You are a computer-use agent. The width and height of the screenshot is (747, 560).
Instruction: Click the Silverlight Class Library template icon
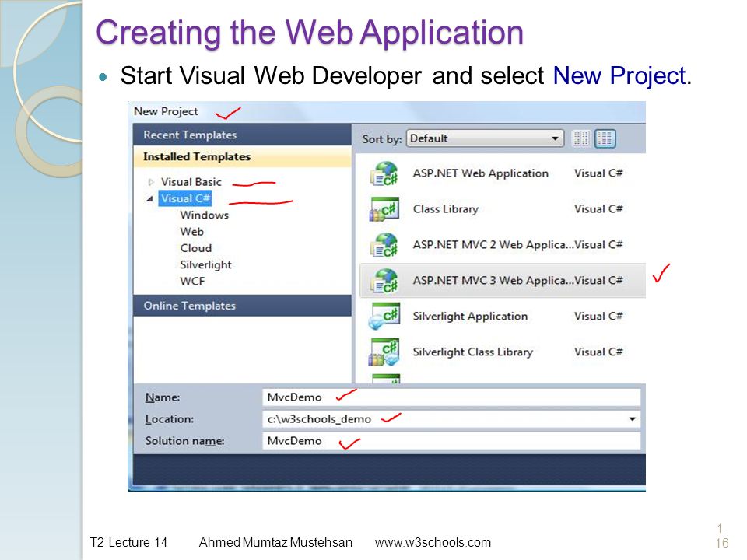point(384,352)
